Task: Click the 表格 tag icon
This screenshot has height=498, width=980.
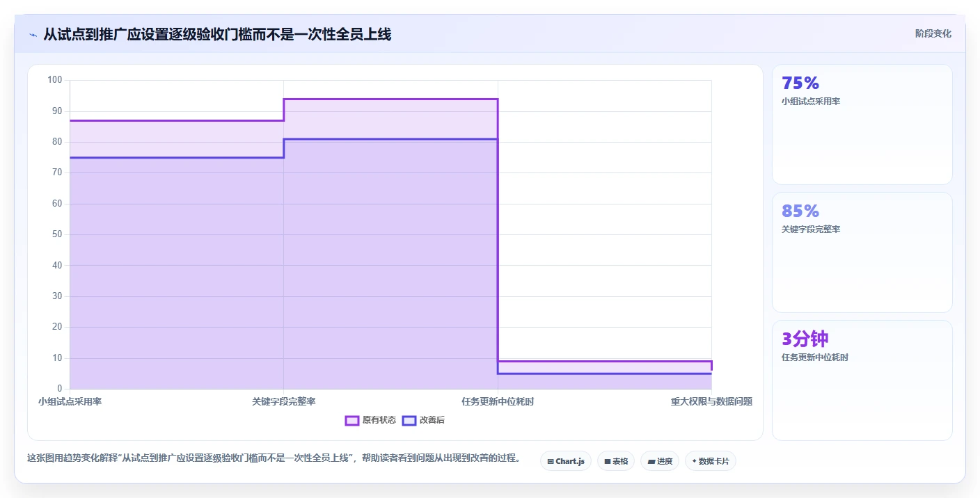Action: (607, 461)
